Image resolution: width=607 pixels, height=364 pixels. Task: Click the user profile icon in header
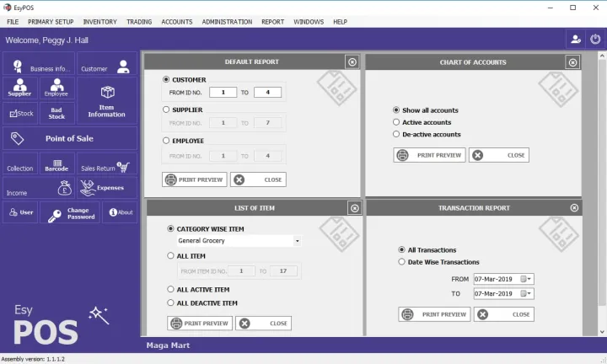[576, 40]
